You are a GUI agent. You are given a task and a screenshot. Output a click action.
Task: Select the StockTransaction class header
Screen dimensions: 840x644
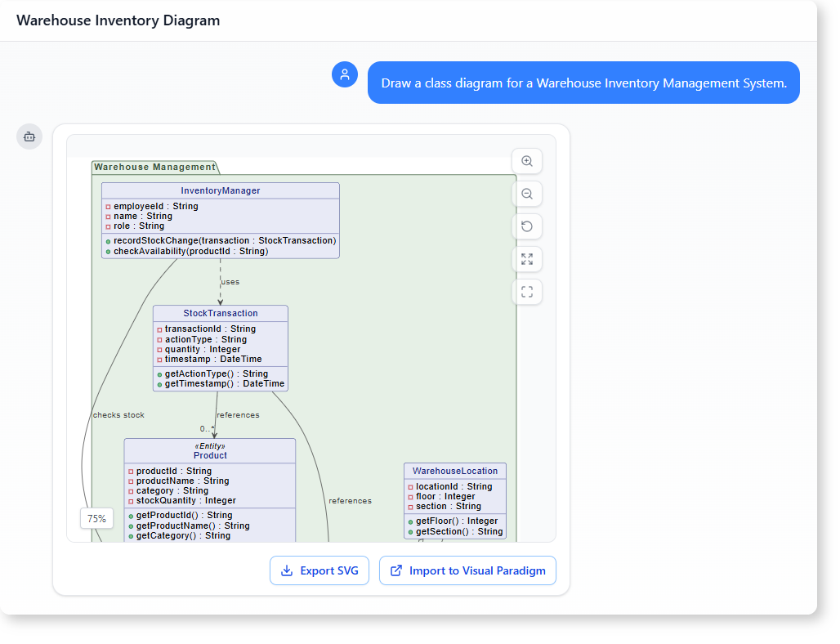pos(221,313)
